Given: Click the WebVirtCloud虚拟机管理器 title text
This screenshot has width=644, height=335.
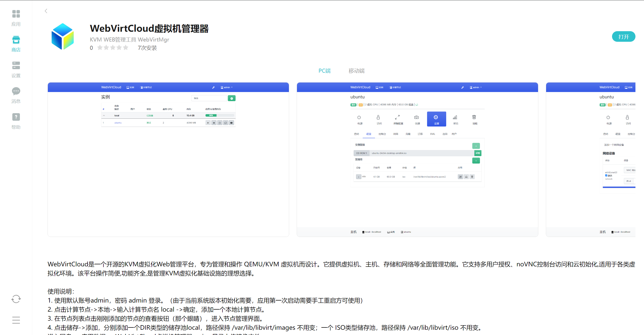Looking at the screenshot, I should point(149,28).
